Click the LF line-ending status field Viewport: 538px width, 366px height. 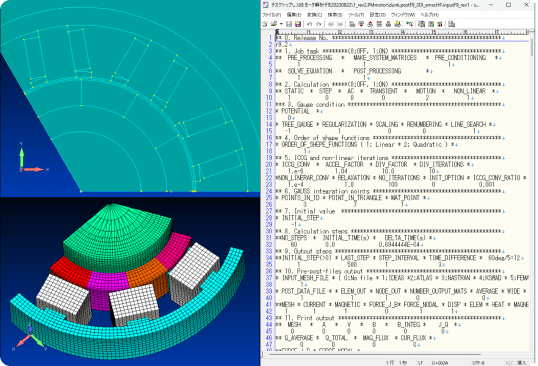click(x=421, y=363)
